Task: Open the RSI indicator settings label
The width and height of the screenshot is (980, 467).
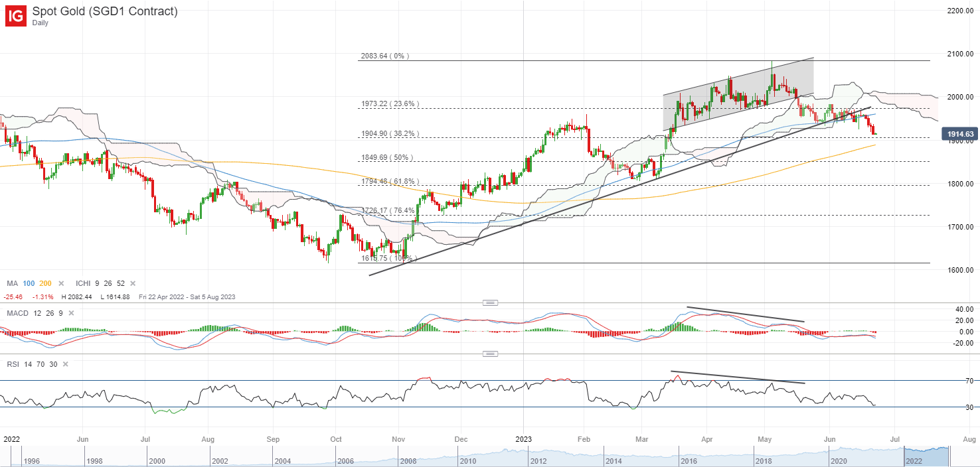Action: (x=13, y=364)
